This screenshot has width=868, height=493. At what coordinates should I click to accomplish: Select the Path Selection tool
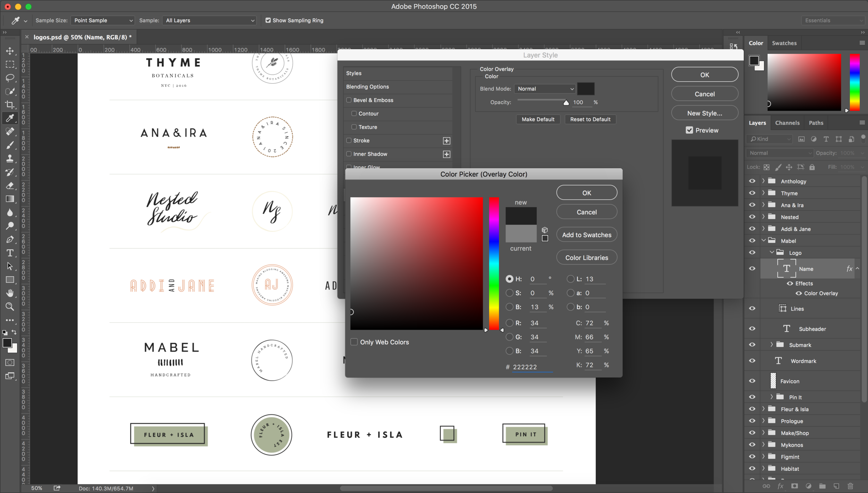(10, 266)
